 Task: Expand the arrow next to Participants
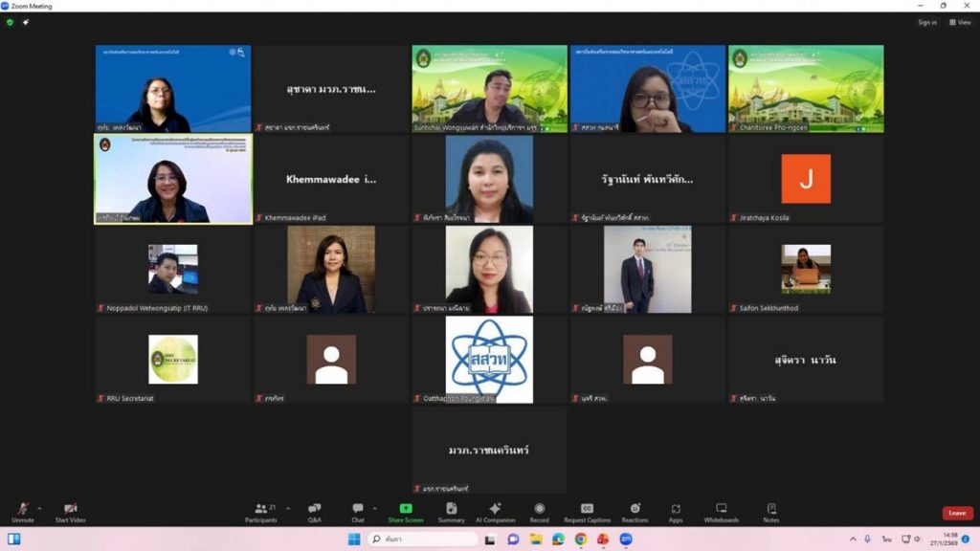coord(288,508)
